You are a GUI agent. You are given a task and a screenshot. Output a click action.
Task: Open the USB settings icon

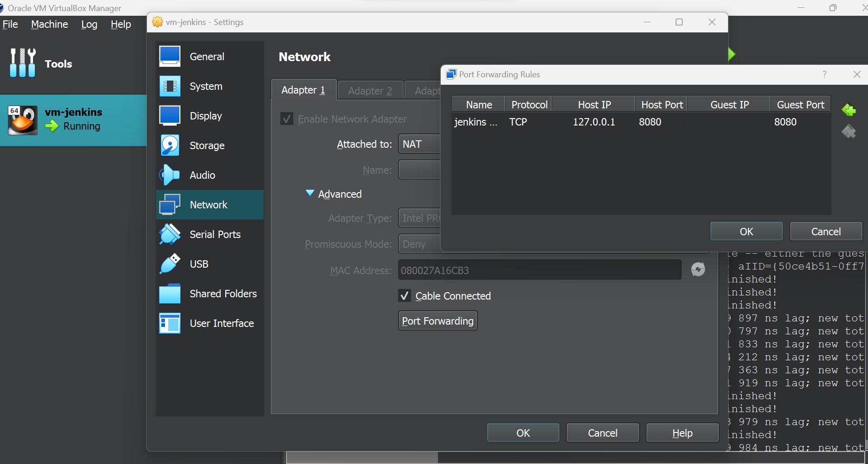pyautogui.click(x=170, y=263)
